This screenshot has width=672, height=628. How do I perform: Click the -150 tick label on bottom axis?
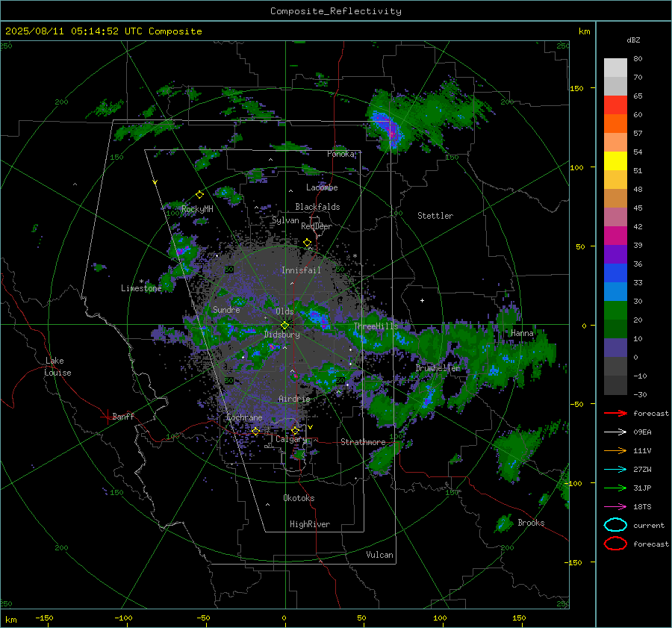[x=44, y=618]
